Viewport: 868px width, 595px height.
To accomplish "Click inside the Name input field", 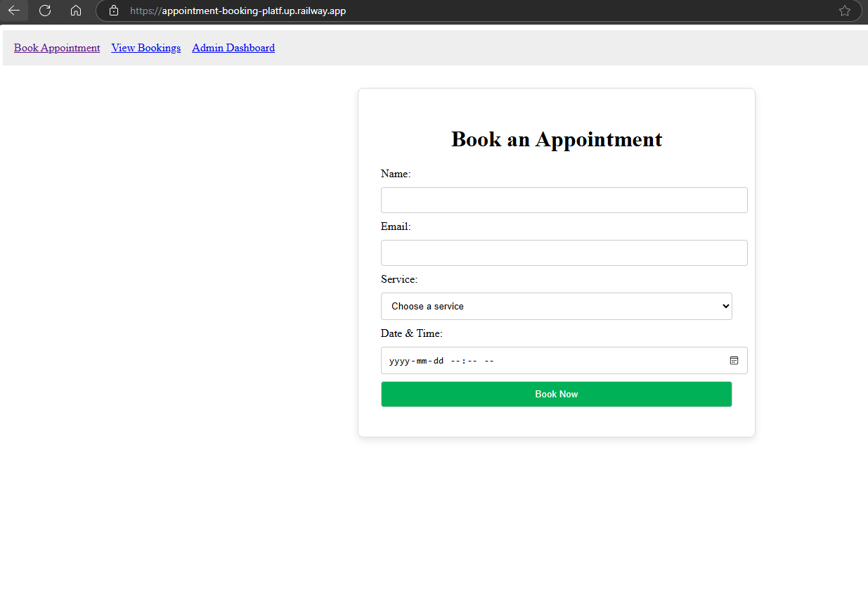I will (x=564, y=200).
